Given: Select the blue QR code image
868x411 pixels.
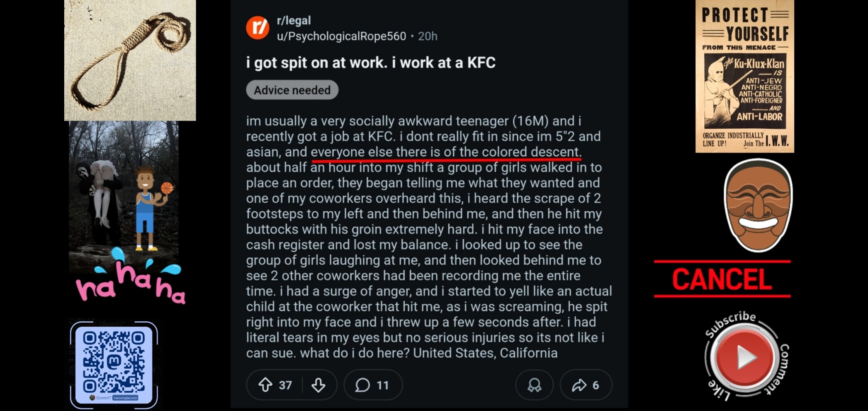Looking at the screenshot, I should tap(114, 364).
